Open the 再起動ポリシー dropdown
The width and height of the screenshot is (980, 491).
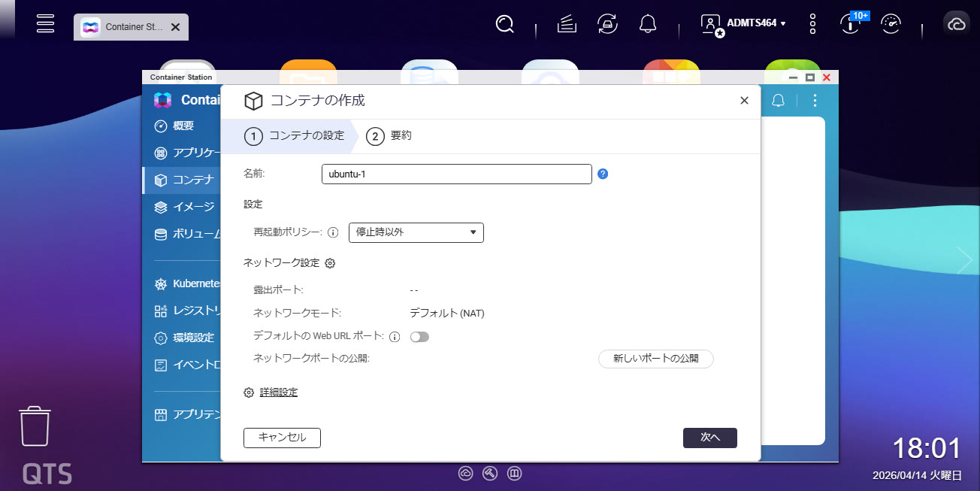(416, 232)
